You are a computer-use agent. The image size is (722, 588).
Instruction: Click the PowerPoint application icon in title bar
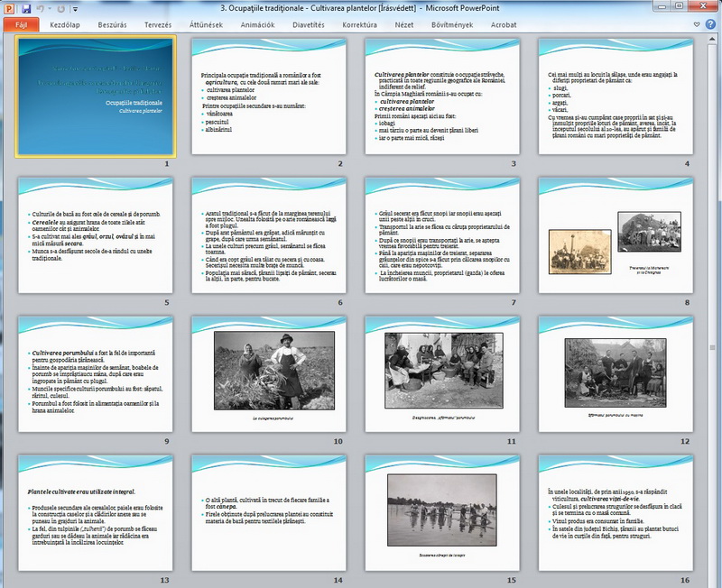(9, 8)
